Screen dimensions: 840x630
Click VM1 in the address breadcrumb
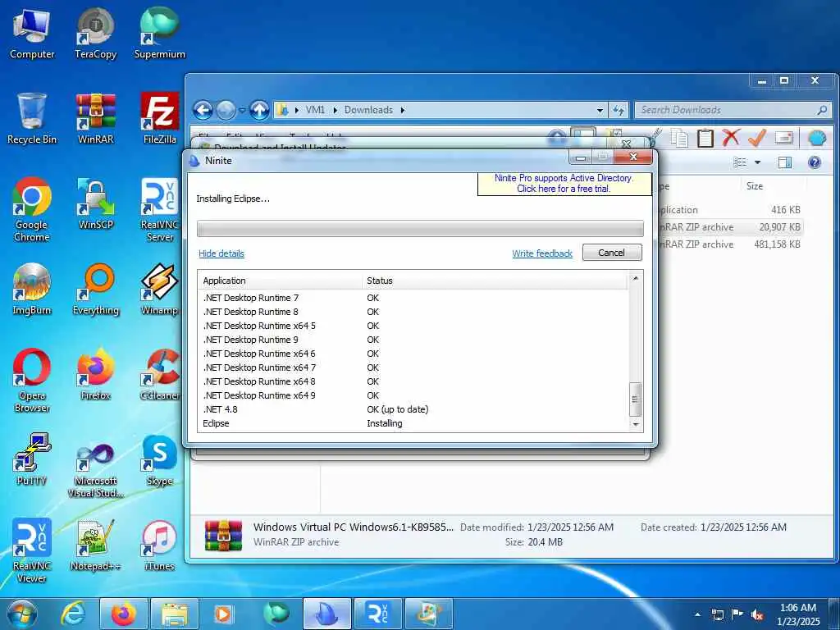[x=315, y=110]
